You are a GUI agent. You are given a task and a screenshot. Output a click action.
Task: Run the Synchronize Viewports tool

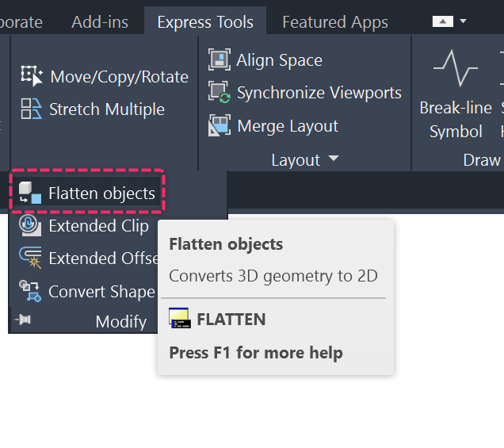coord(220,93)
